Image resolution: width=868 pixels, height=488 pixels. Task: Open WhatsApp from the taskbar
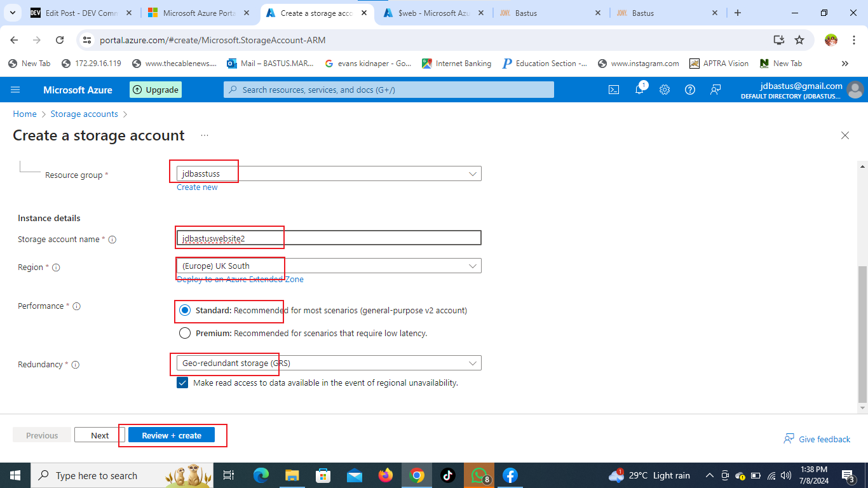point(478,475)
